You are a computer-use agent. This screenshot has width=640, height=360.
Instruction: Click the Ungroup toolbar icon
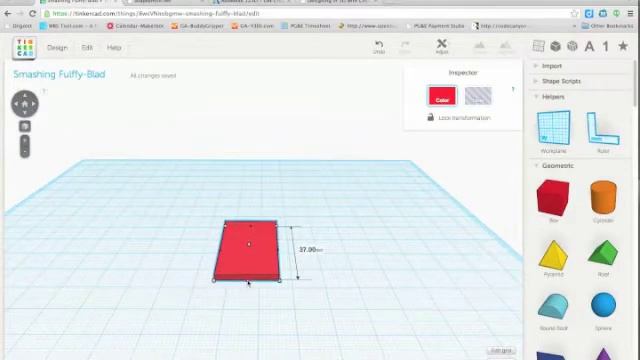pos(505,47)
